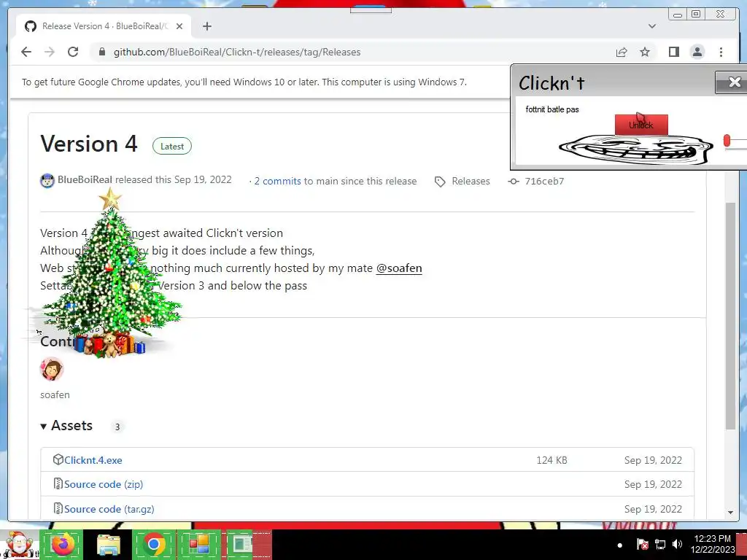747x560 pixels.
Task: Click the zip icon for Source code (zip)
Action: [x=58, y=484]
